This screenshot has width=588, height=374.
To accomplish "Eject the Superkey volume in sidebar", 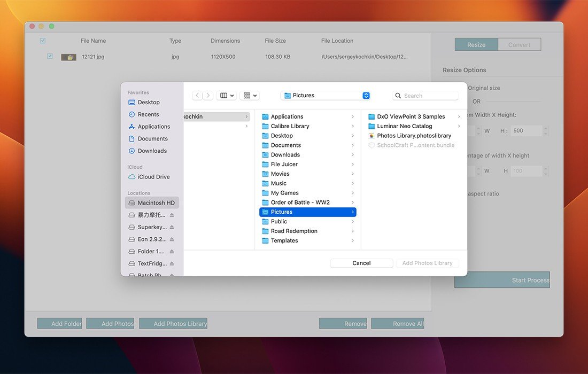I will [x=172, y=227].
